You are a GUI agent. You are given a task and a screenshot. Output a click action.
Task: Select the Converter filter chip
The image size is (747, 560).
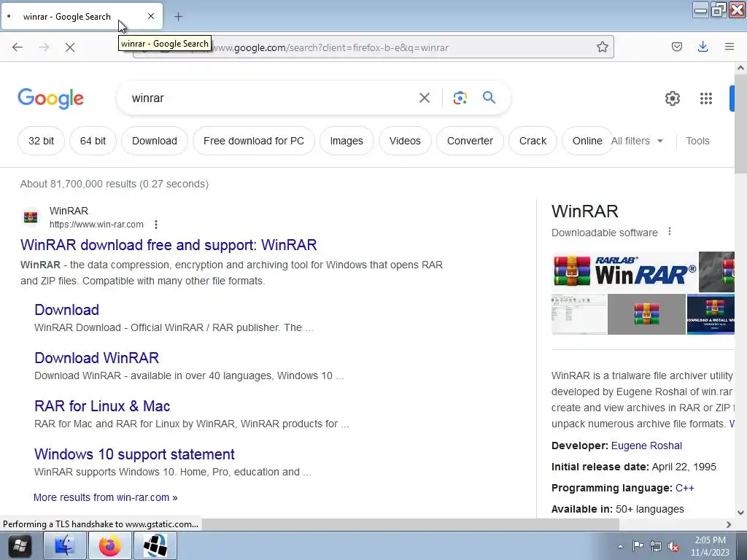(x=470, y=141)
